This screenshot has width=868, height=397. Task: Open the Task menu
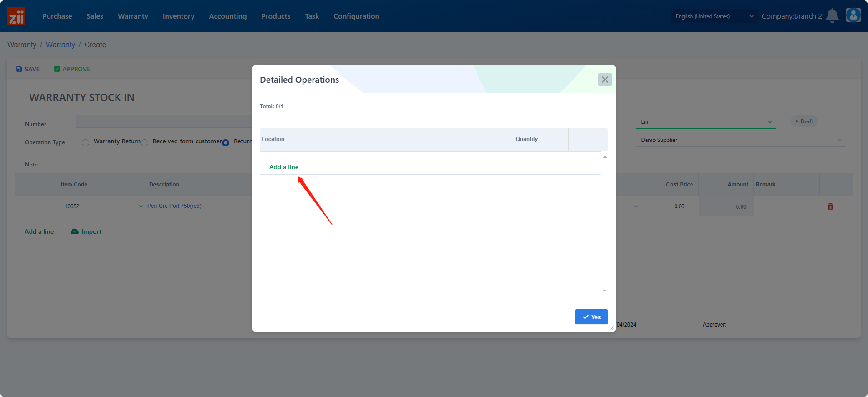pos(312,16)
